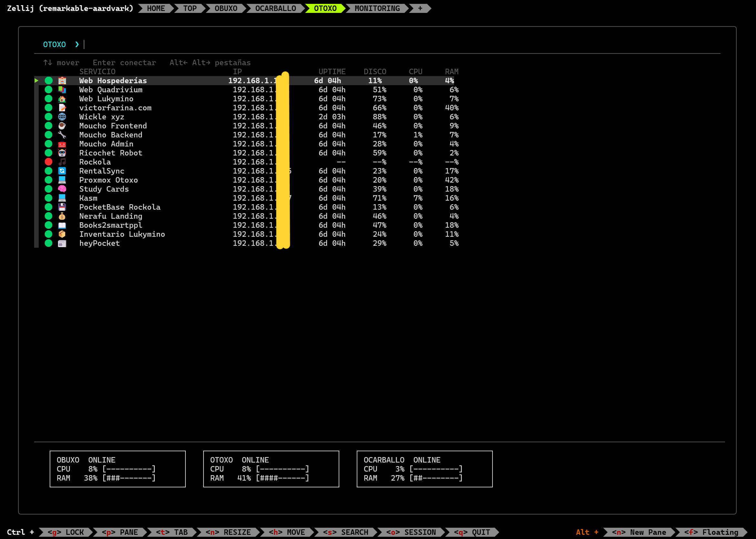
Task: Click the open book icon beside Books2smartppl
Action: click(62, 225)
